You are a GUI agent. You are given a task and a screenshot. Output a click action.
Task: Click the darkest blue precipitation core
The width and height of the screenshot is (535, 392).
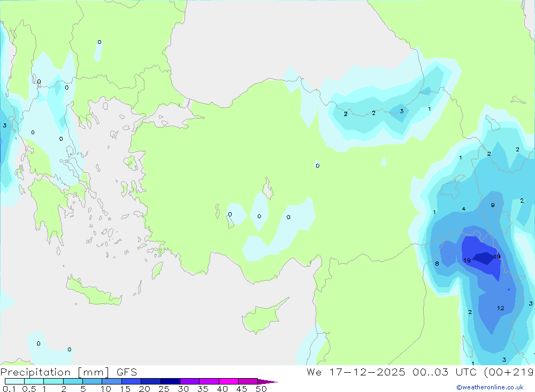[x=484, y=258]
